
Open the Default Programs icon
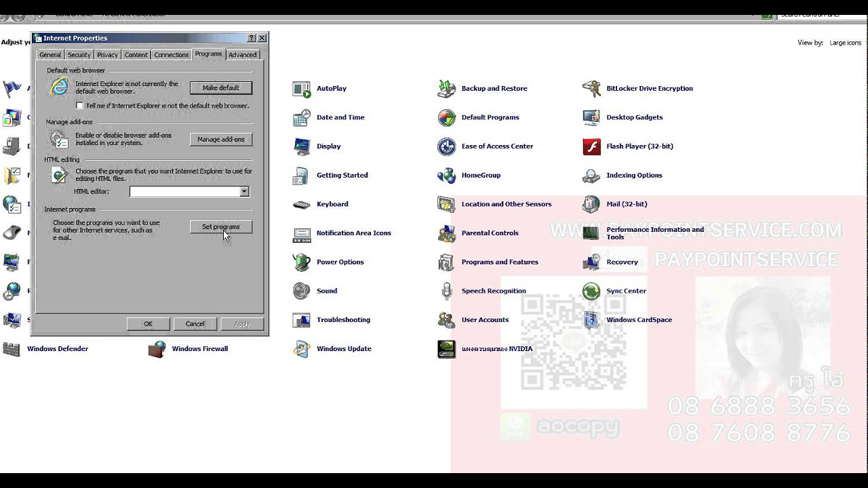(x=447, y=118)
